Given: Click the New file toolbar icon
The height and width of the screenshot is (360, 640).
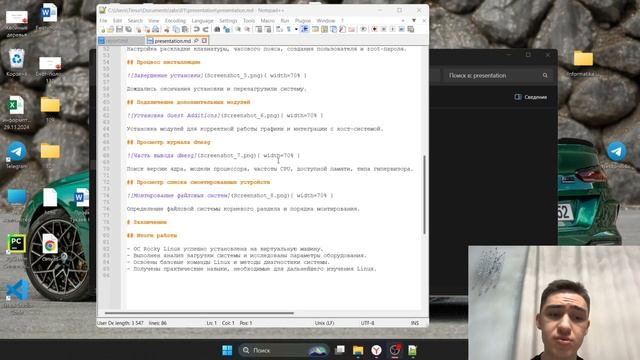Looking at the screenshot, I should tap(102, 29).
